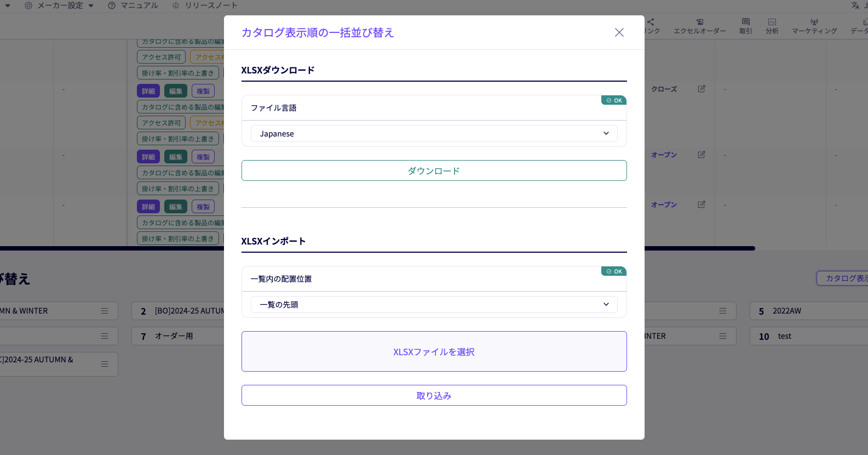Screen dimensions: 868x455
Task: Click drag handle icon on MN & WINTER row
Action: click(105, 311)
